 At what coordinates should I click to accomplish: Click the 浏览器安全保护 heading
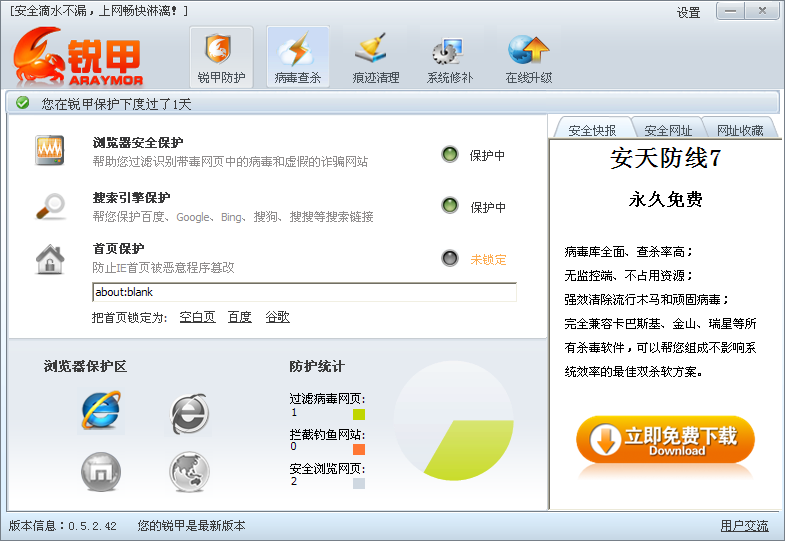tap(138, 143)
